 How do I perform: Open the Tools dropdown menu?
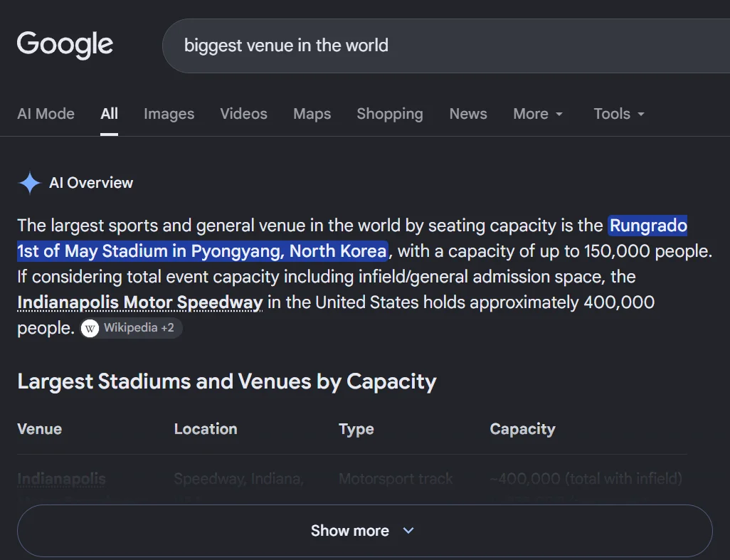tap(619, 114)
